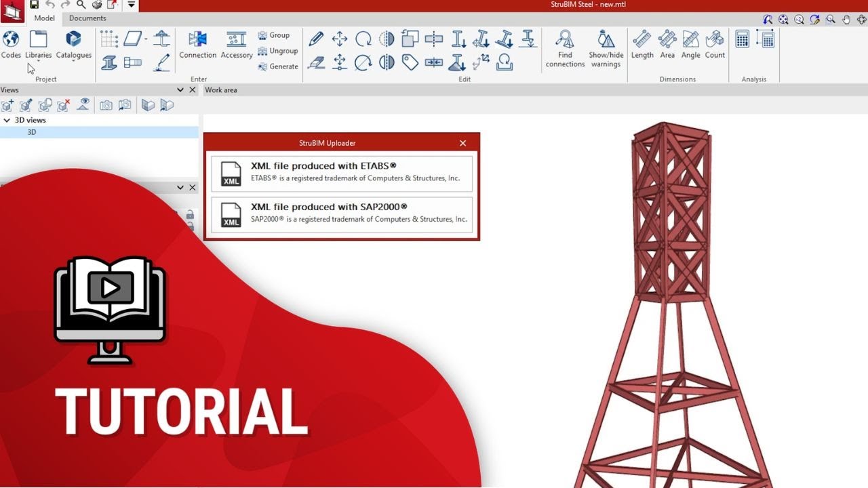
Task: Switch to the Documents tab
Action: pos(87,18)
